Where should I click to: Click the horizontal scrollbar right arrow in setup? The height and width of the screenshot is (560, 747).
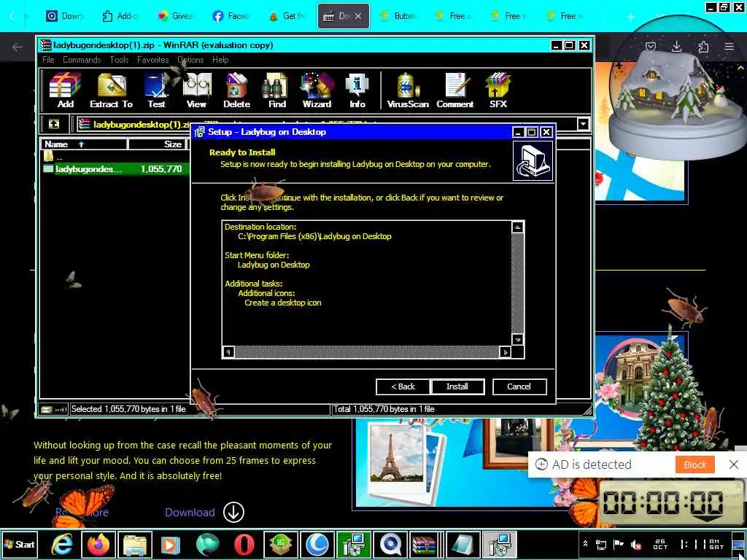pyautogui.click(x=506, y=352)
